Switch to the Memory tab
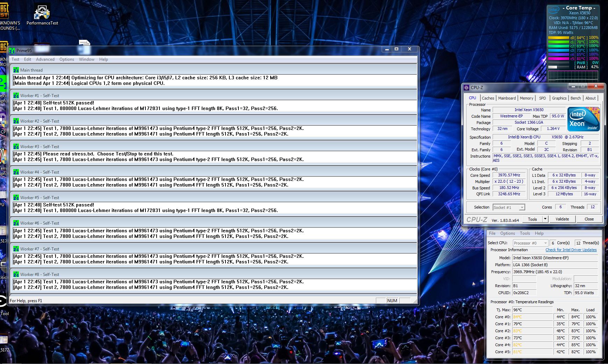This screenshot has width=608, height=364. pyautogui.click(x=527, y=98)
